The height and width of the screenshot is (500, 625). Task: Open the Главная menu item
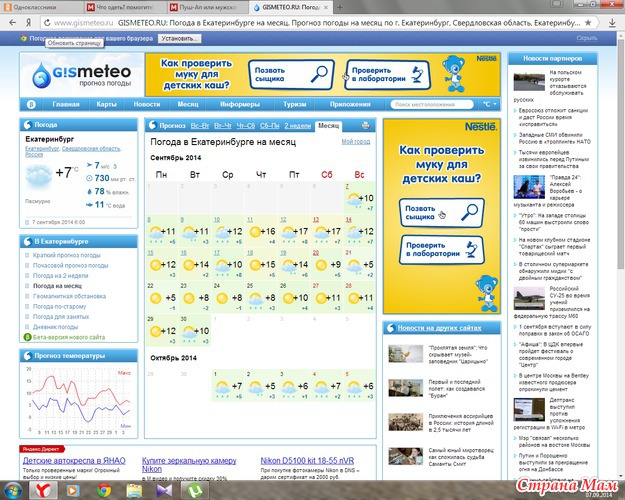(x=66, y=104)
